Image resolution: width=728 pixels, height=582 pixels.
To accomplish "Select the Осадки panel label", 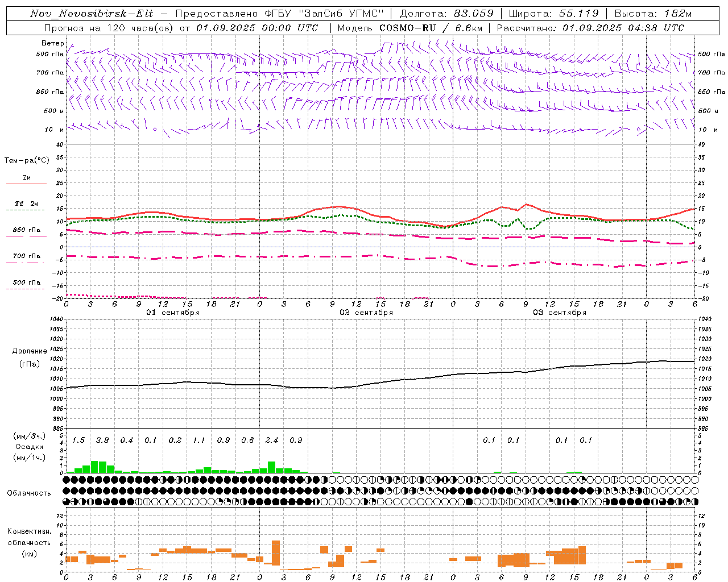I will point(29,447).
